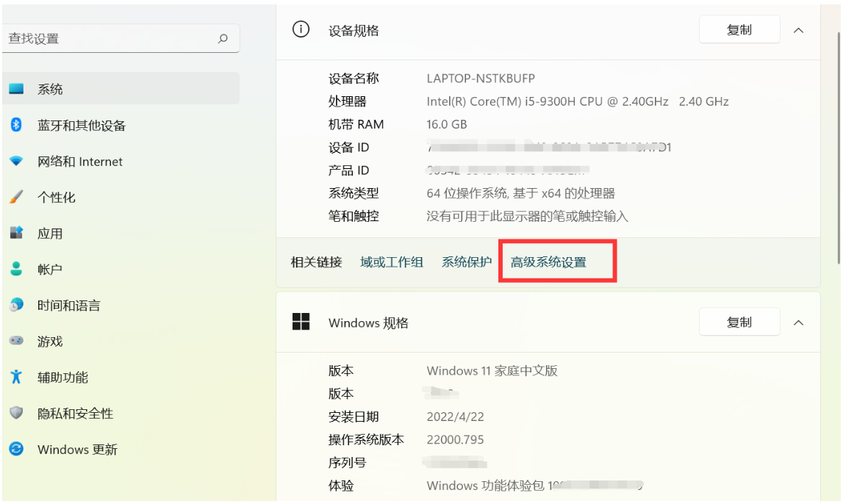Click the Windows 更新 sync icon
Screen dimensions: 857x504
[16, 449]
